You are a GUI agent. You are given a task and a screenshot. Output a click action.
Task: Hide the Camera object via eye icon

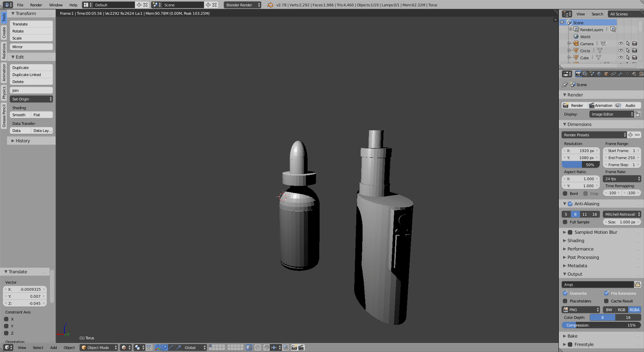(620, 44)
